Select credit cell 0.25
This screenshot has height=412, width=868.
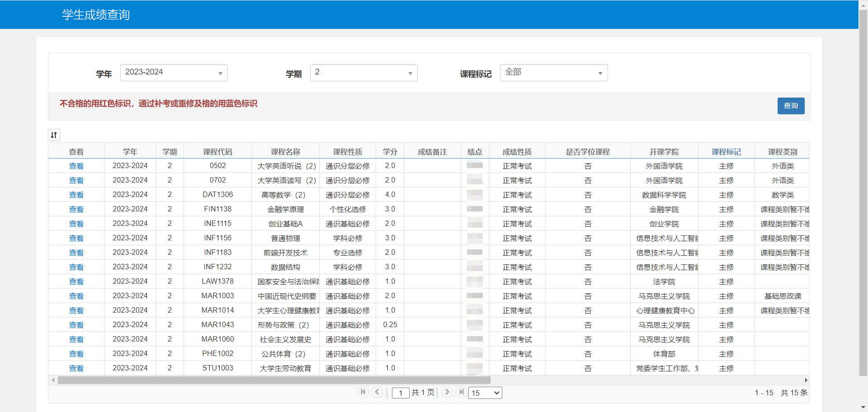[390, 325]
